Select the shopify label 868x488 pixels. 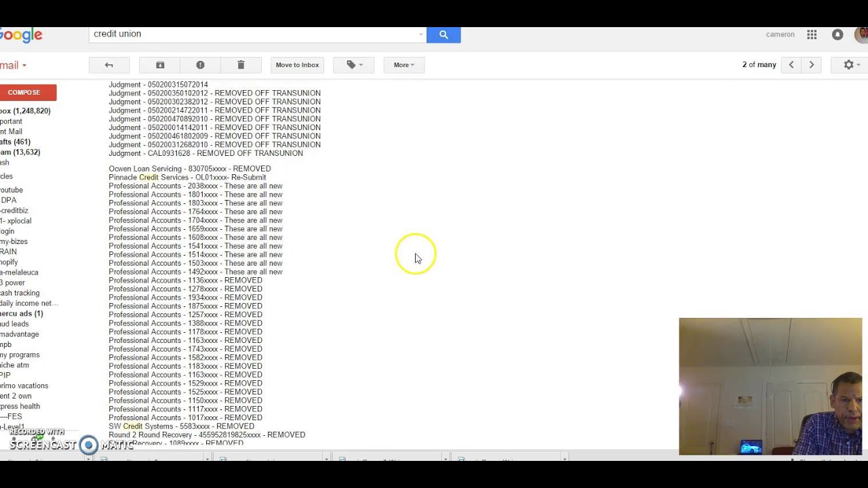9,262
